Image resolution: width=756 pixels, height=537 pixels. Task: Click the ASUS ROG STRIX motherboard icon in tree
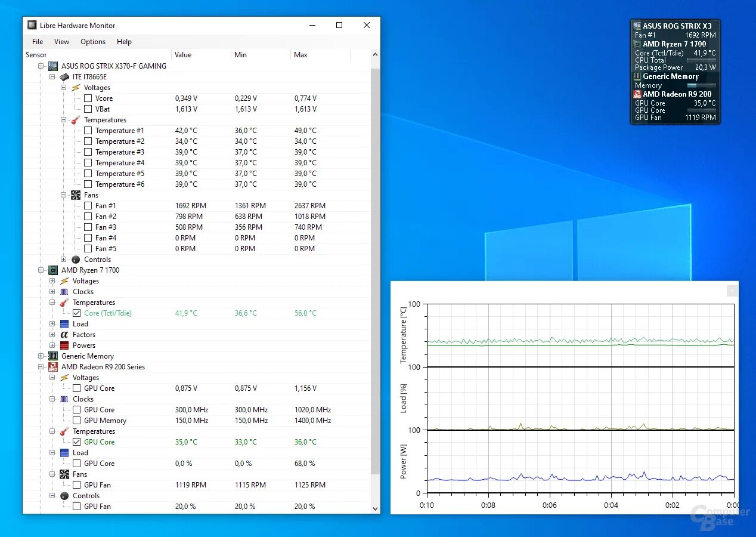[x=53, y=66]
